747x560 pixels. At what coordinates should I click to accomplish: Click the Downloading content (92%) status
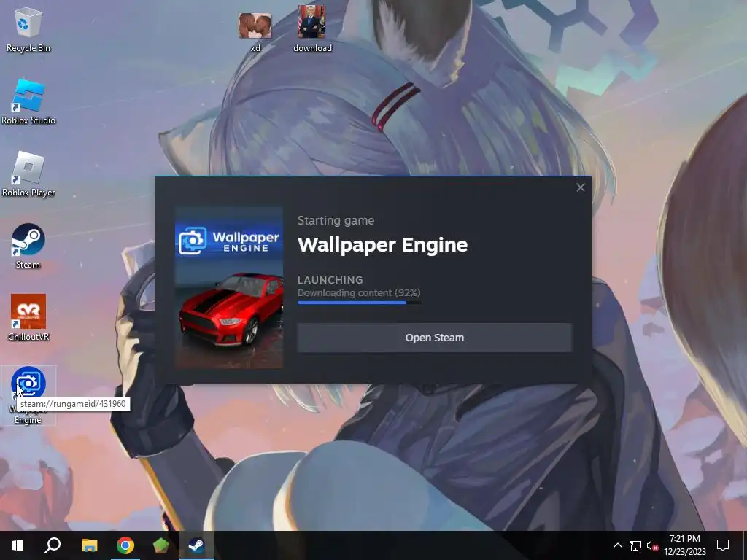click(359, 292)
